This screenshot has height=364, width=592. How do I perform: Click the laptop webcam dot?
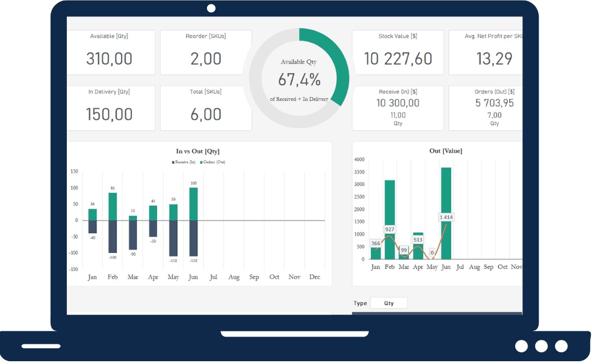coord(211,8)
